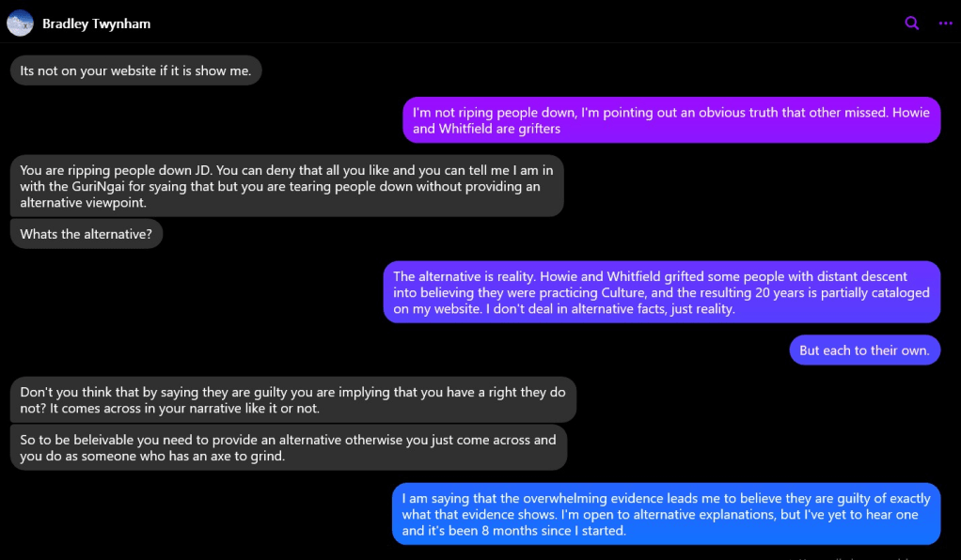Click the search magnifier icon in header
This screenshot has width=961, height=560.
tap(911, 23)
